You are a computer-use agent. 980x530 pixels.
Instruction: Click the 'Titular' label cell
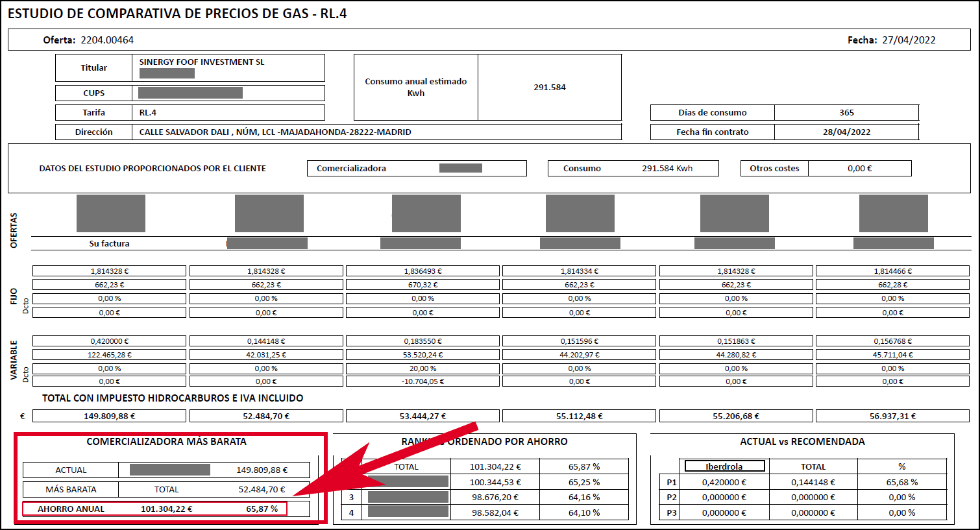(x=93, y=67)
